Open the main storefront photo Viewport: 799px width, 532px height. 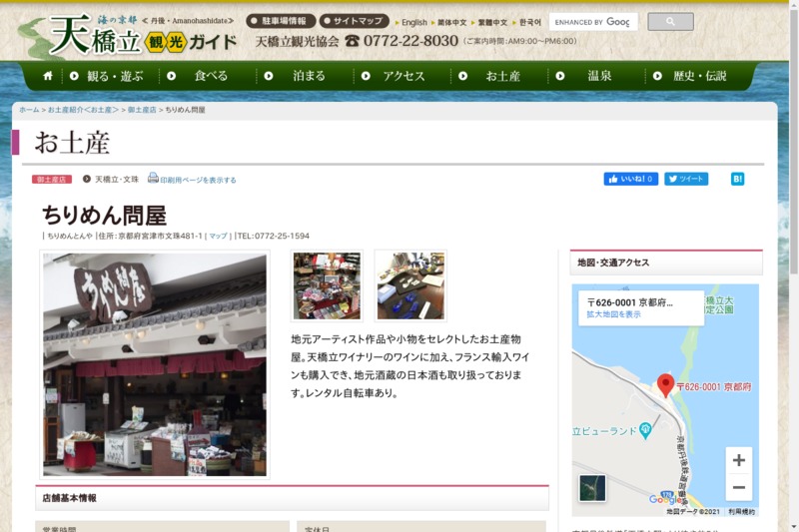(155, 364)
